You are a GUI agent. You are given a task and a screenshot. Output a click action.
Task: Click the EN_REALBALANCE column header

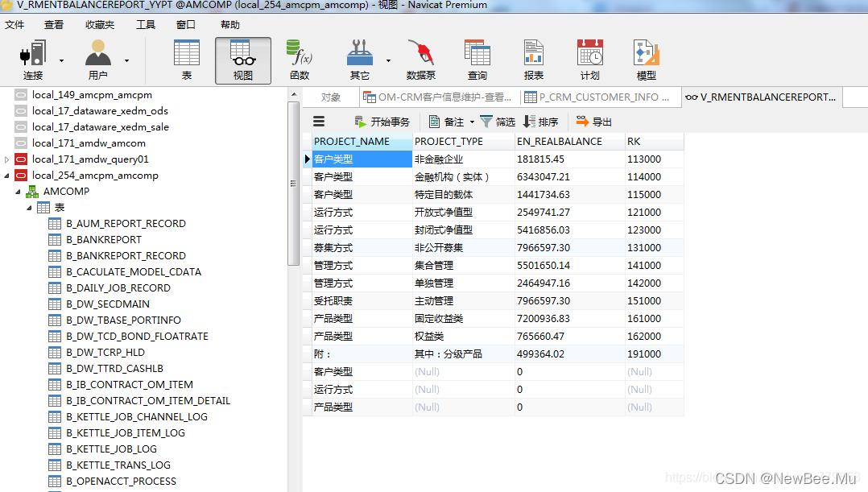[x=569, y=141]
